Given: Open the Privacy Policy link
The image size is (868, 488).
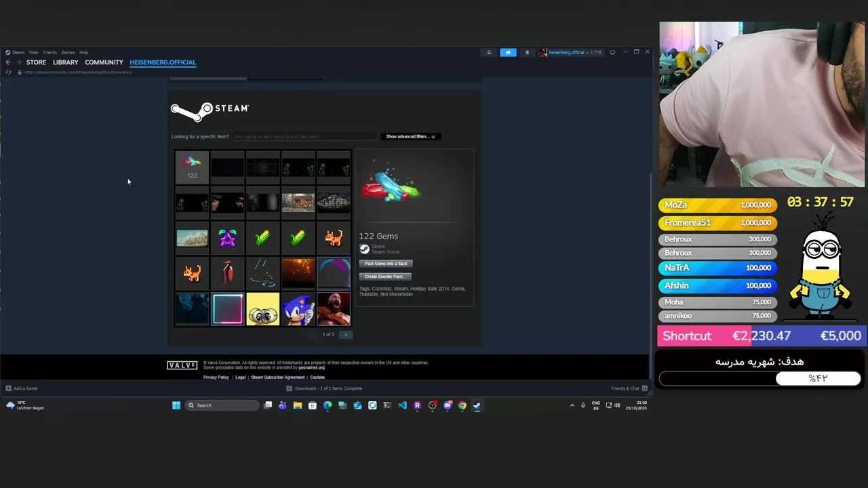Looking at the screenshot, I should click(x=216, y=378).
